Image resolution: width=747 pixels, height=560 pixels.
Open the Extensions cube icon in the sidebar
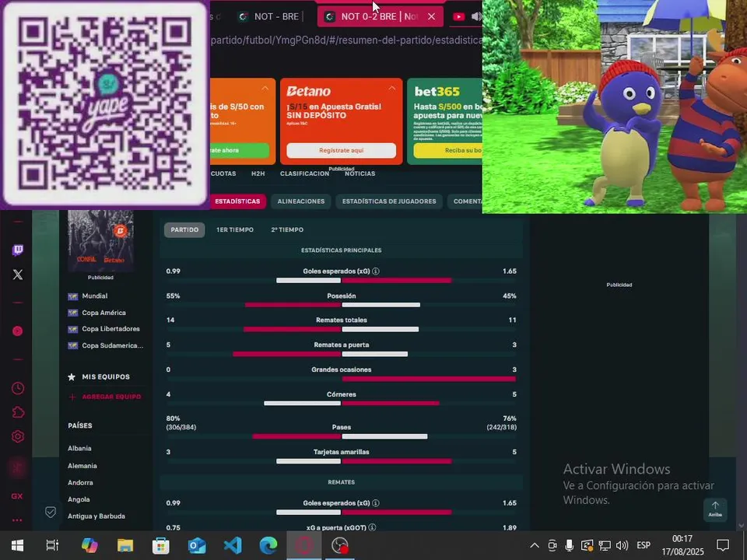tap(18, 412)
